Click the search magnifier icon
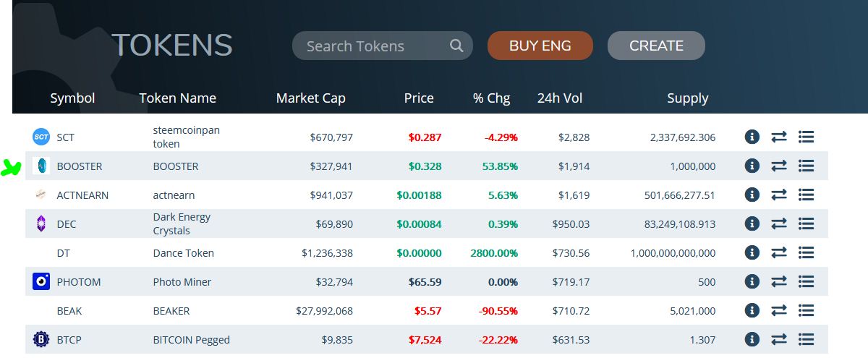Viewport: 868px width, 358px height. [x=456, y=46]
